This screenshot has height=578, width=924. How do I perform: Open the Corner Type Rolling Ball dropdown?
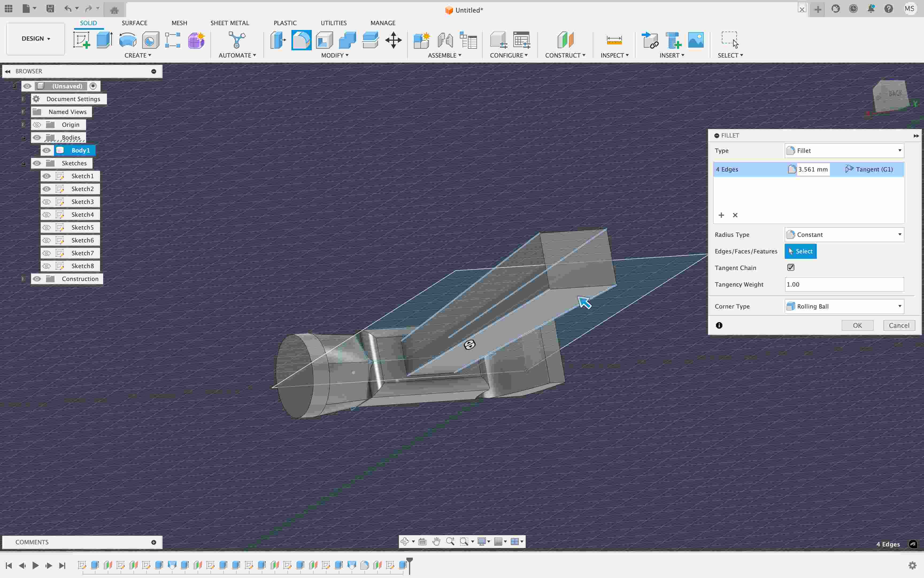tap(844, 306)
